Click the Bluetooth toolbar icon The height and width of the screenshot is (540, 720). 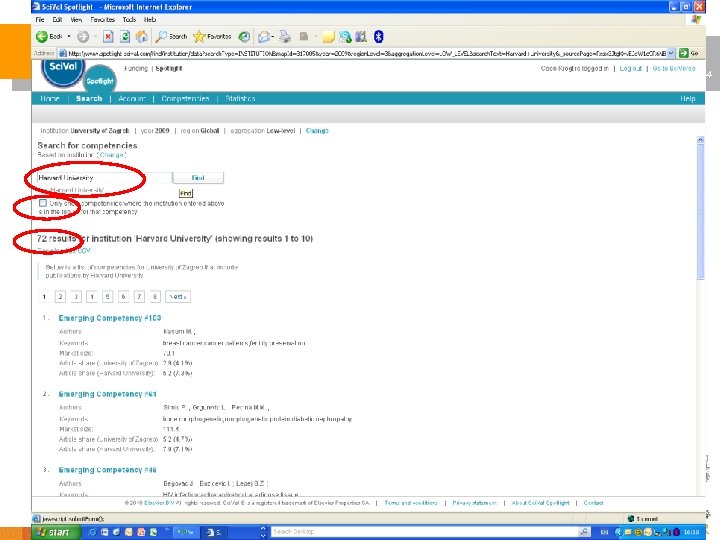(378, 36)
